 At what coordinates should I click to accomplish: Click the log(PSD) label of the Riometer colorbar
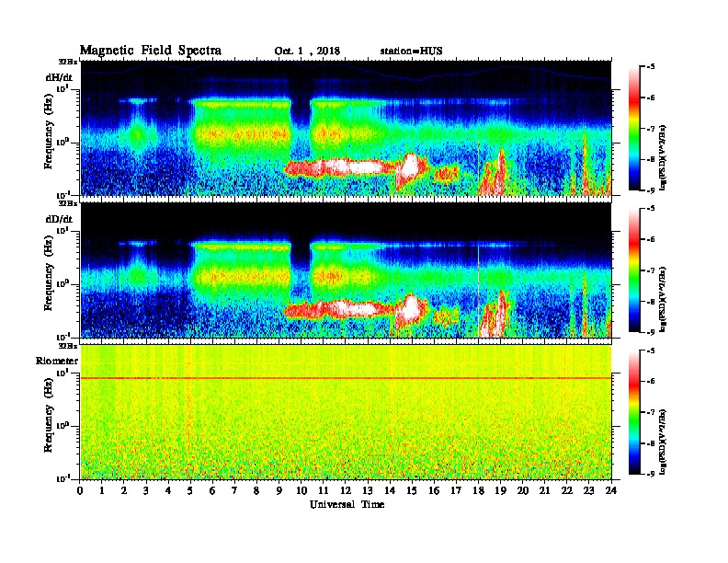[663, 442]
